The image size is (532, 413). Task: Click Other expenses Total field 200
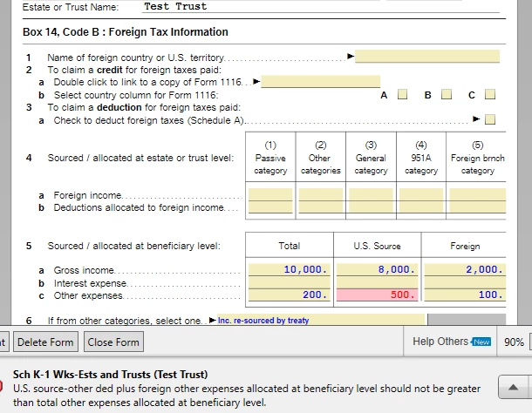click(290, 295)
